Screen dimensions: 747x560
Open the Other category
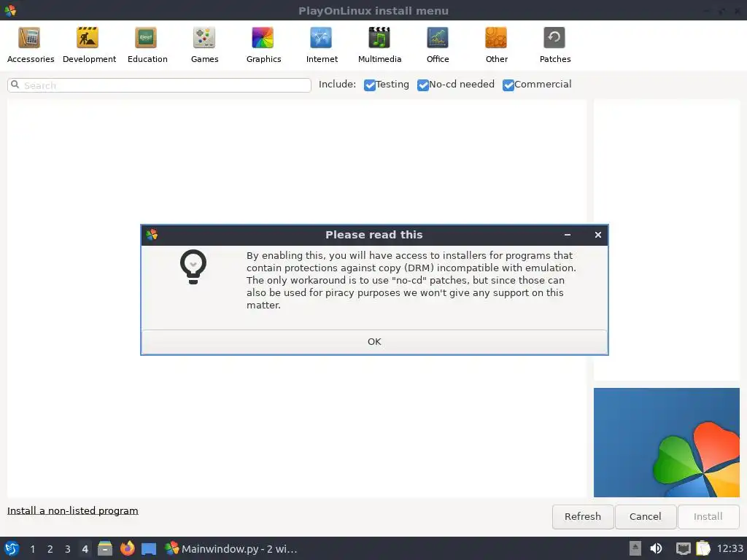(496, 45)
